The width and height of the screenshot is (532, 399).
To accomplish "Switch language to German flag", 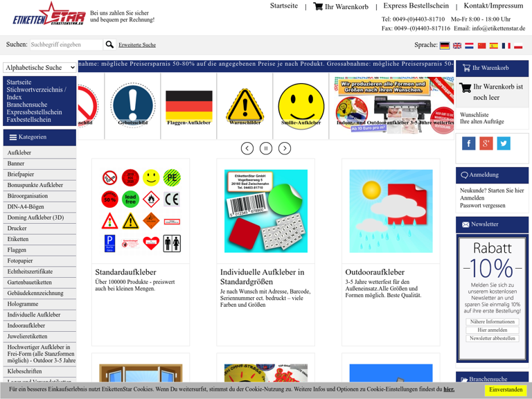I will [x=445, y=46].
